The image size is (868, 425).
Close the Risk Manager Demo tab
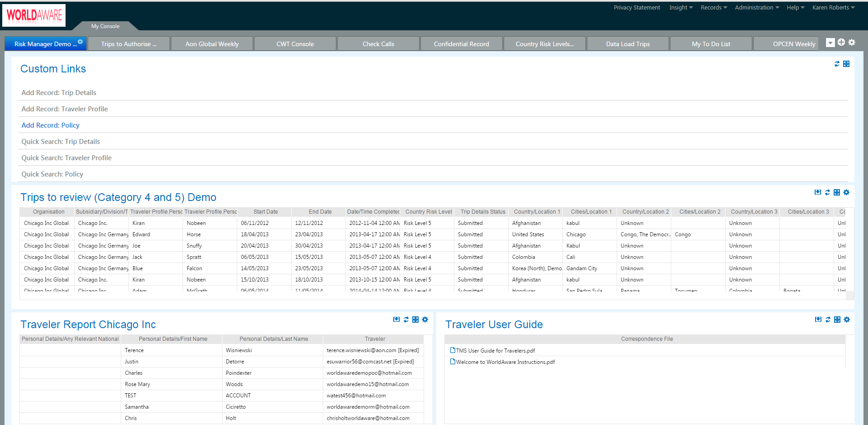[80, 42]
